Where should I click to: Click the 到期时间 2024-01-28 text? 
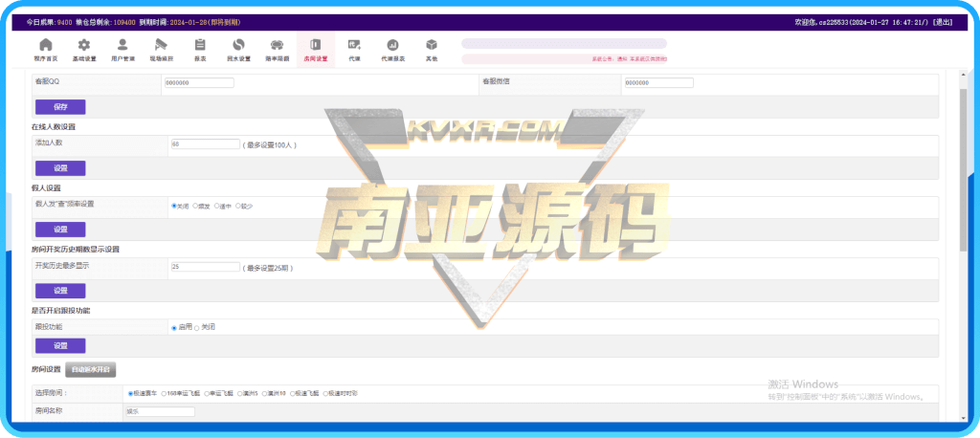point(189,22)
